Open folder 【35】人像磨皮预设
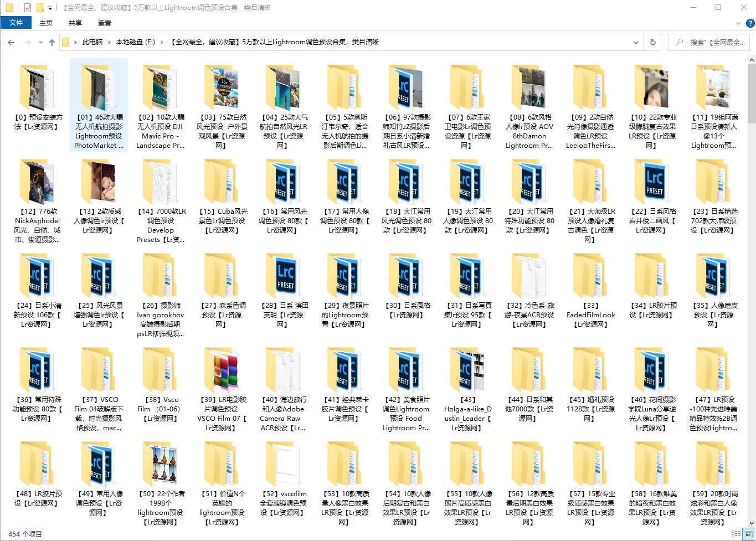This screenshot has width=756, height=541. point(714,289)
